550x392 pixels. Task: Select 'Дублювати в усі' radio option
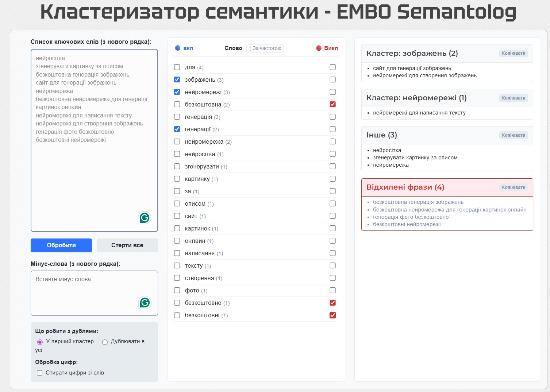pos(105,342)
